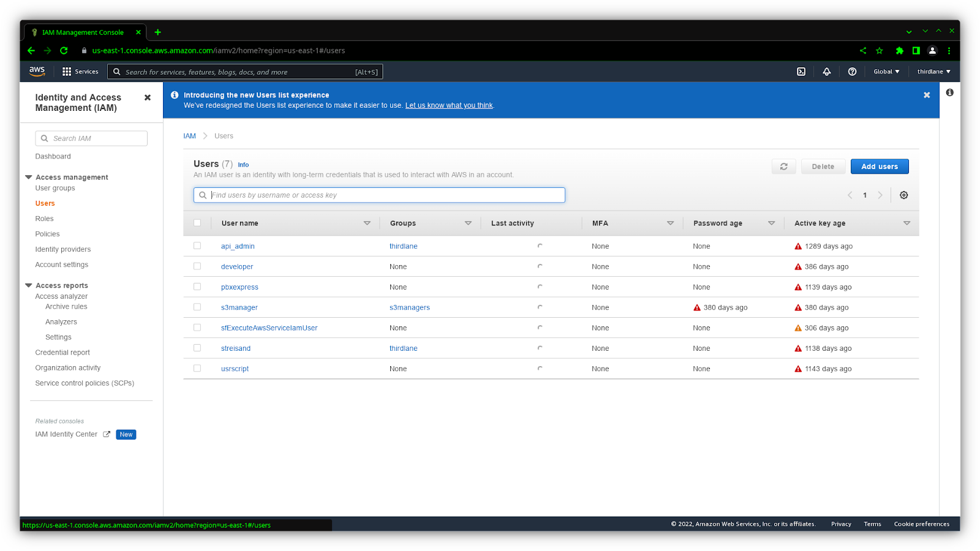This screenshot has height=551, width=980.
Task: Focus the AWS services search bar
Action: coord(245,72)
